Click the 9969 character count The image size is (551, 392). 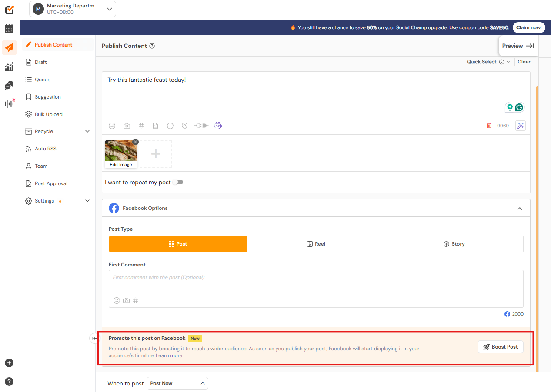point(503,126)
